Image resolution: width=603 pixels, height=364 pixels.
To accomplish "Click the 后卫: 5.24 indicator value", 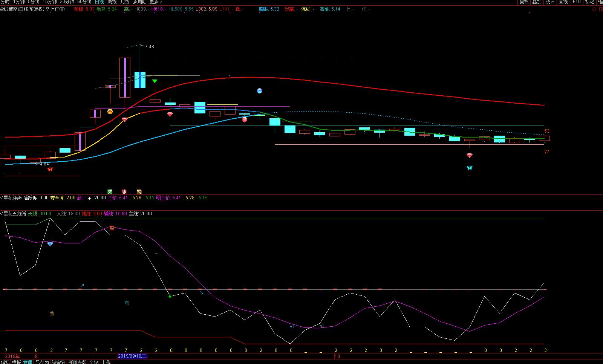I will pyautogui.click(x=107, y=9).
